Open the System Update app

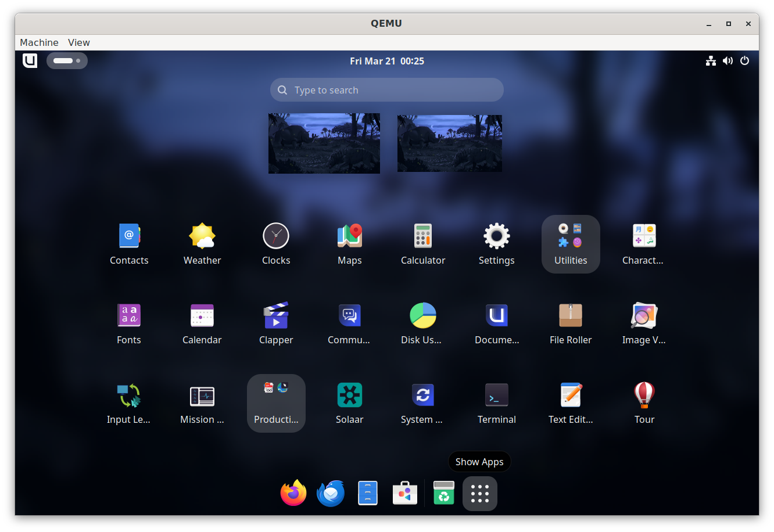(x=423, y=403)
